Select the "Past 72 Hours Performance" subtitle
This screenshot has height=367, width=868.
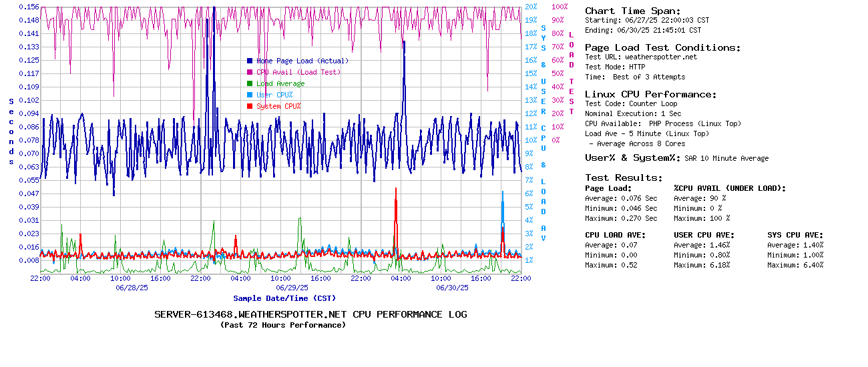283,325
